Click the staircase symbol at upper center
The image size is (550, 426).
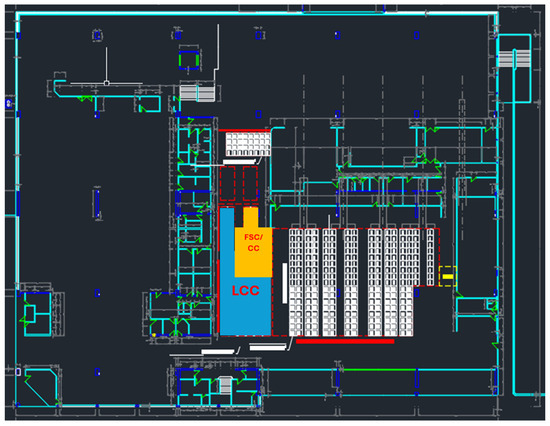pyautogui.click(x=197, y=93)
